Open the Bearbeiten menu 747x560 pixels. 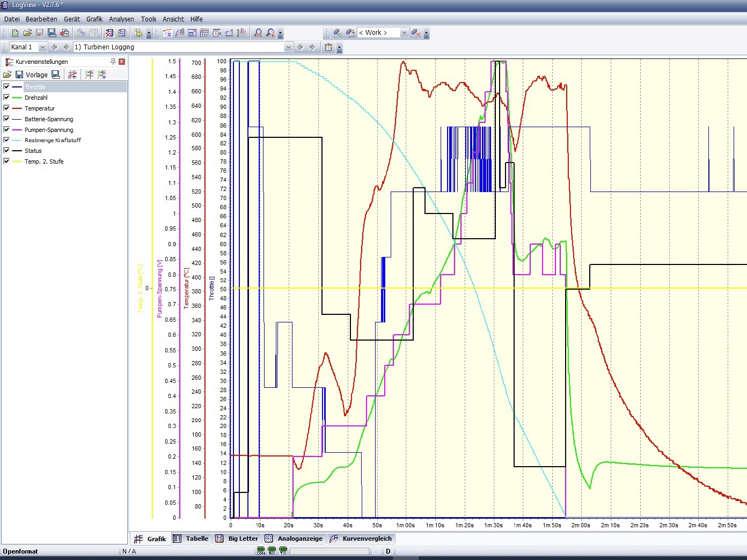[x=41, y=19]
